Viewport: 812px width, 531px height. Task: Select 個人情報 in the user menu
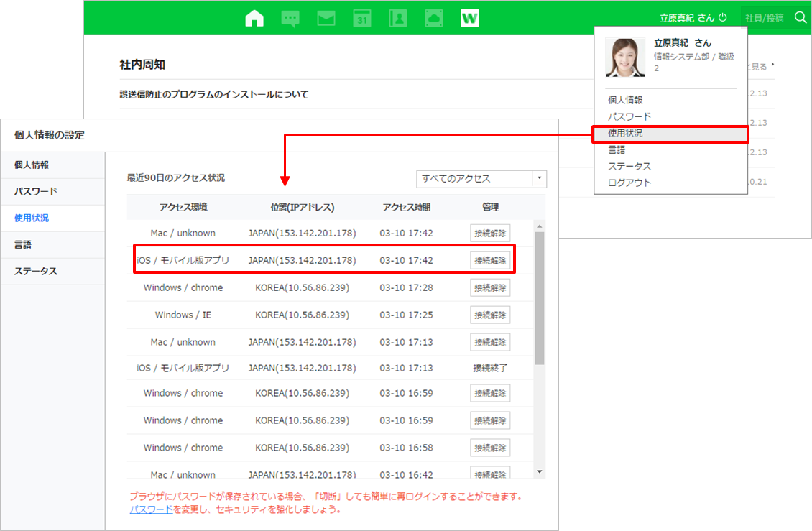click(x=625, y=101)
